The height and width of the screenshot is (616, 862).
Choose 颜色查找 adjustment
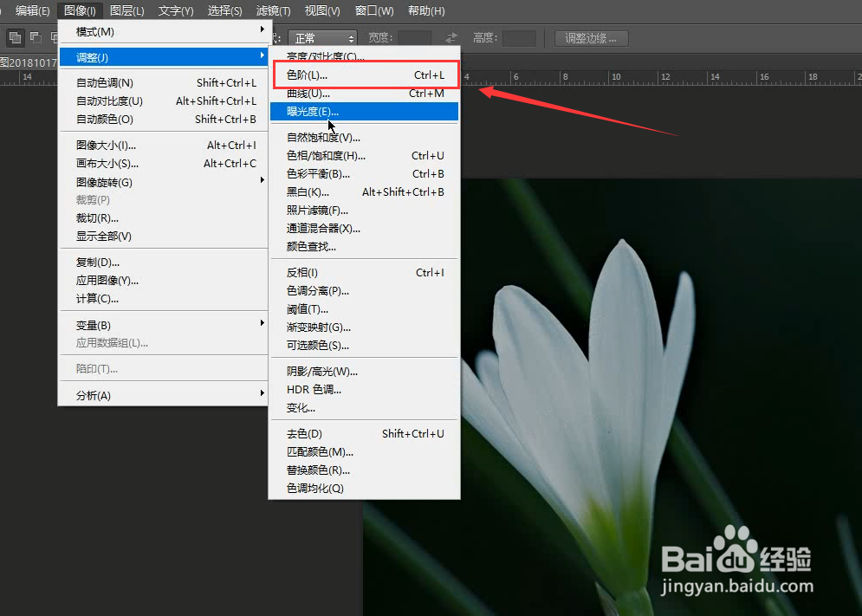point(365,246)
